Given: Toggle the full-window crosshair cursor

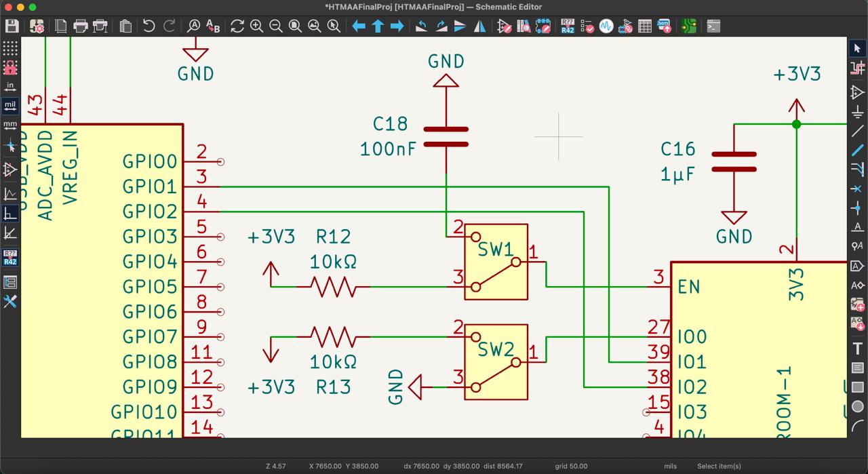Looking at the screenshot, I should (x=10, y=146).
